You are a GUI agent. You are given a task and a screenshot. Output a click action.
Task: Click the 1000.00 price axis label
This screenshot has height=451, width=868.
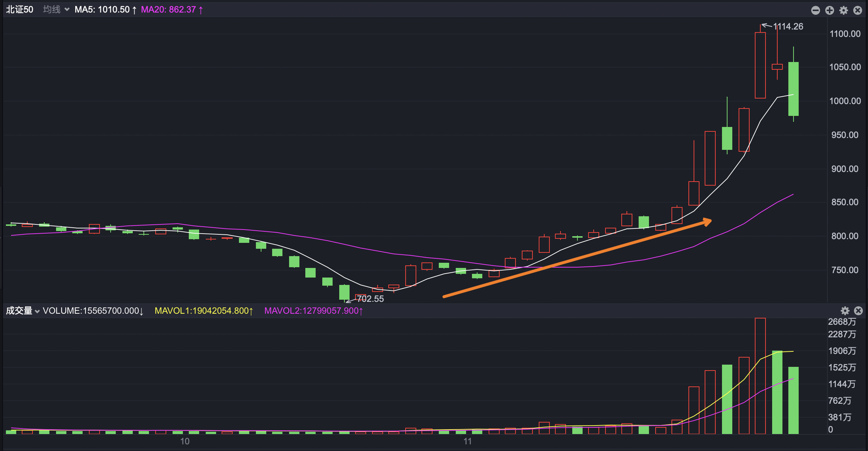click(x=845, y=101)
